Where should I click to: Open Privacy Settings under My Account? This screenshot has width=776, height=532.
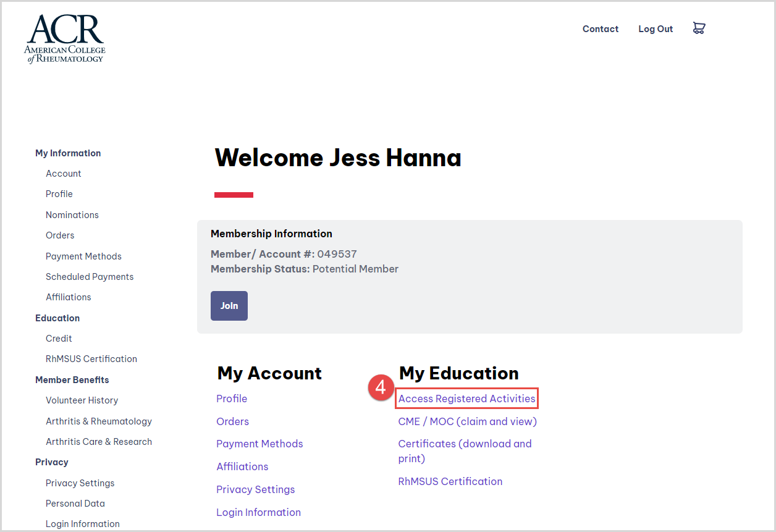[256, 489]
